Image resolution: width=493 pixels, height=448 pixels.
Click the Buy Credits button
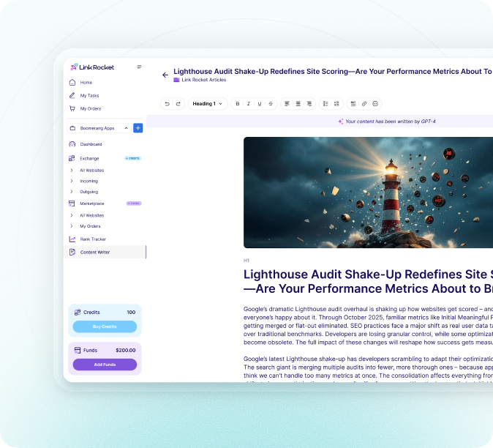(x=105, y=326)
